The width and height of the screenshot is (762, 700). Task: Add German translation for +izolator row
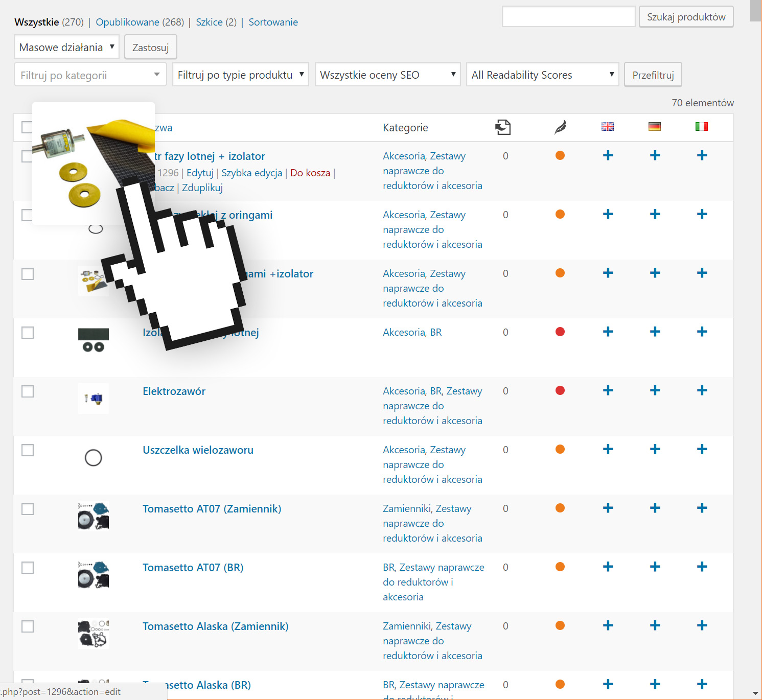click(x=655, y=273)
